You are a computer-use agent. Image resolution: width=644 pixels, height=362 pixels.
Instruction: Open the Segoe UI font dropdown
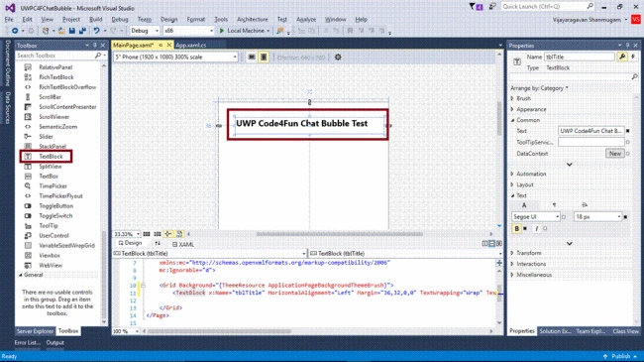click(536, 217)
